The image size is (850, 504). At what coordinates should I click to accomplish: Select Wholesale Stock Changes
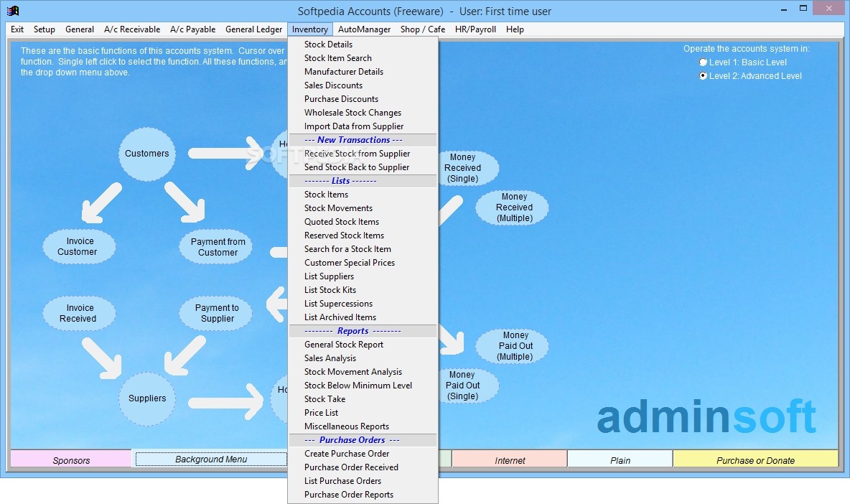[363, 113]
